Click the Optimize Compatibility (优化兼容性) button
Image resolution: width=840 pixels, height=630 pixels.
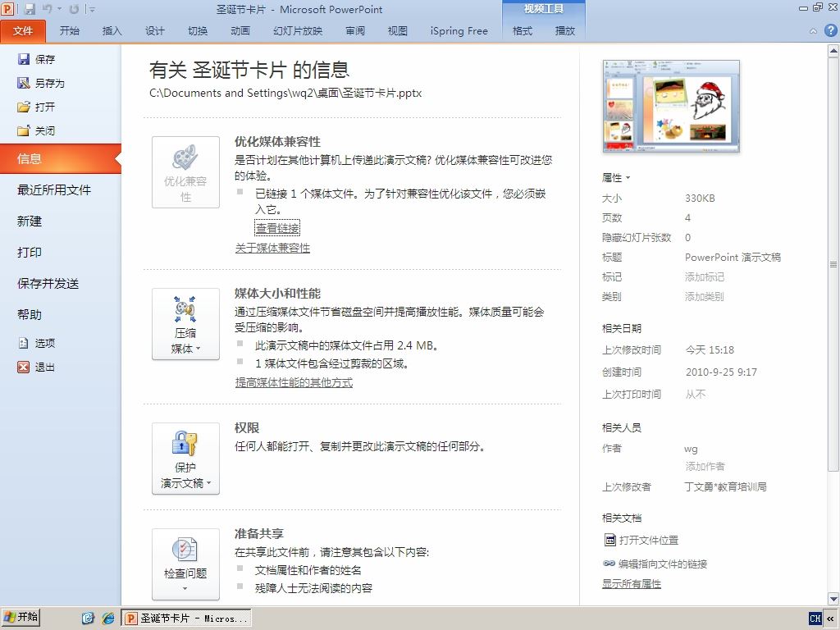click(x=185, y=172)
